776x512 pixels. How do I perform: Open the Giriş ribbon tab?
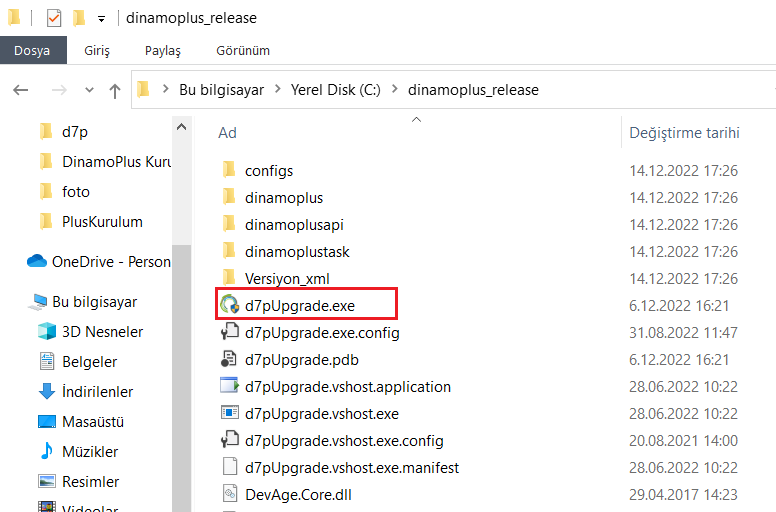pyautogui.click(x=97, y=50)
